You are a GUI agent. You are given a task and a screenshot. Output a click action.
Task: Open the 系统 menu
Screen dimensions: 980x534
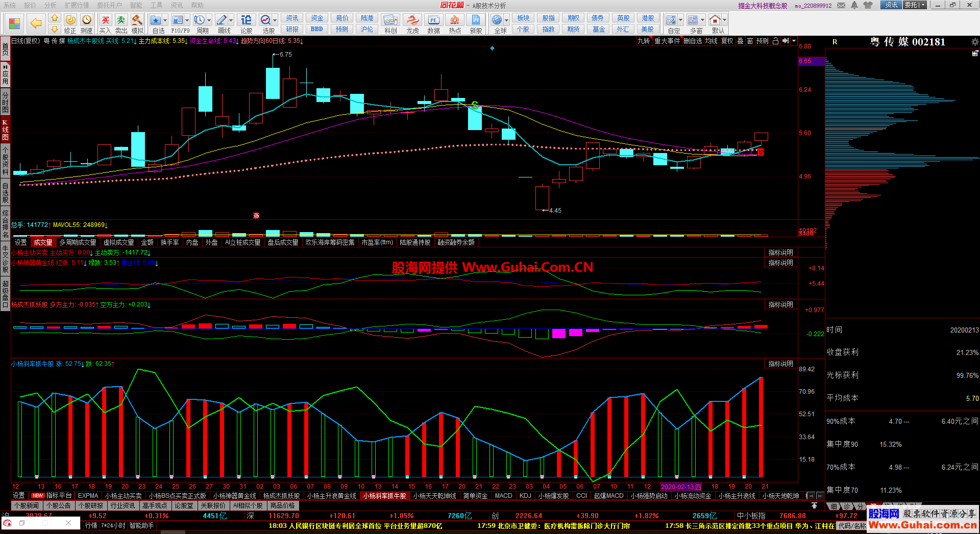click(x=9, y=5)
